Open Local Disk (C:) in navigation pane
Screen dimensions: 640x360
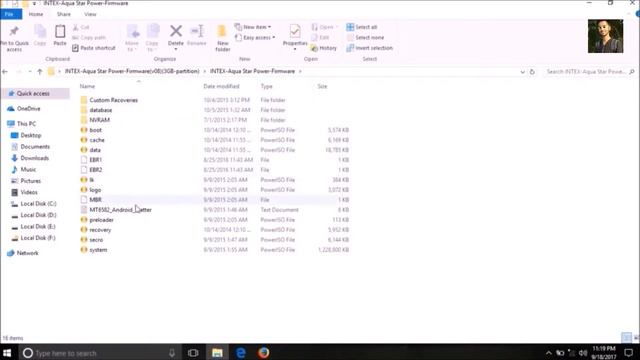(x=34, y=204)
